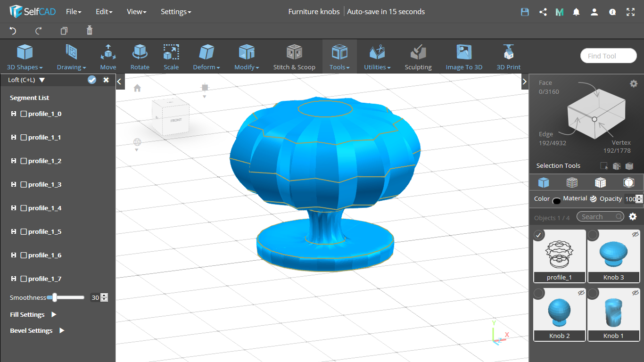Open the Drawing tools dropdown

71,57
